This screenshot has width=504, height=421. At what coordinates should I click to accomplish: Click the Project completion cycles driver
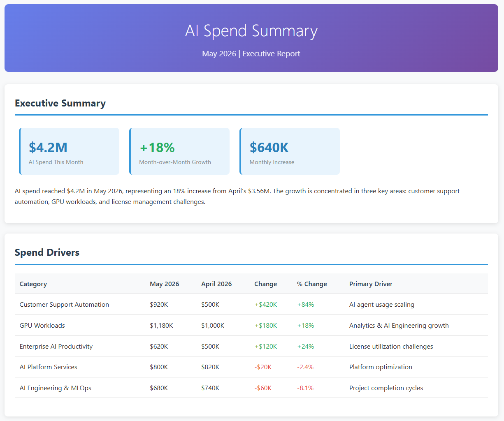click(x=386, y=388)
